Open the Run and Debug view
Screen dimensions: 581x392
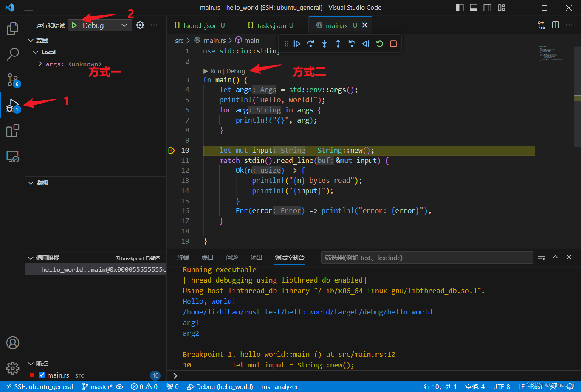pos(13,105)
